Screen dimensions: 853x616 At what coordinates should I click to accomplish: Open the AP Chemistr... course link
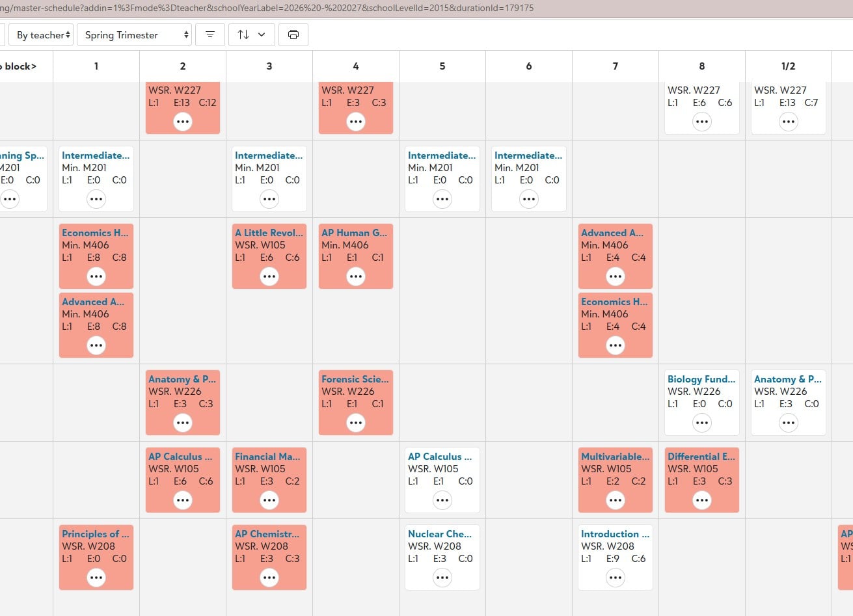[x=267, y=534]
